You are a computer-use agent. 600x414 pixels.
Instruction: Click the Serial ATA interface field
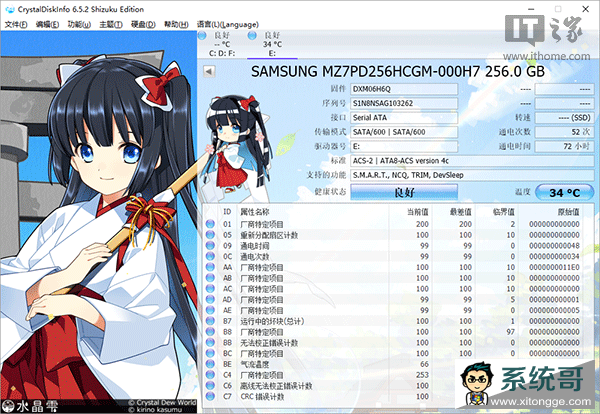[x=404, y=117]
